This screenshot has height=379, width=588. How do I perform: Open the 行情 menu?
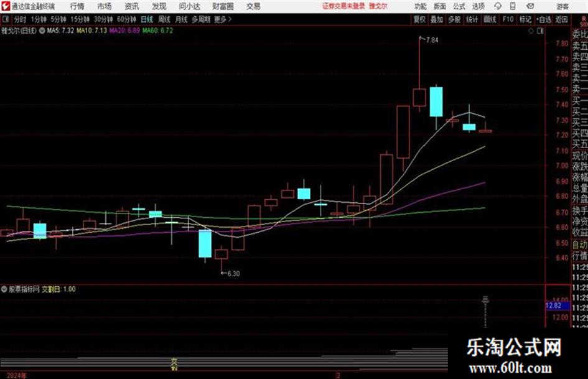click(x=77, y=6)
